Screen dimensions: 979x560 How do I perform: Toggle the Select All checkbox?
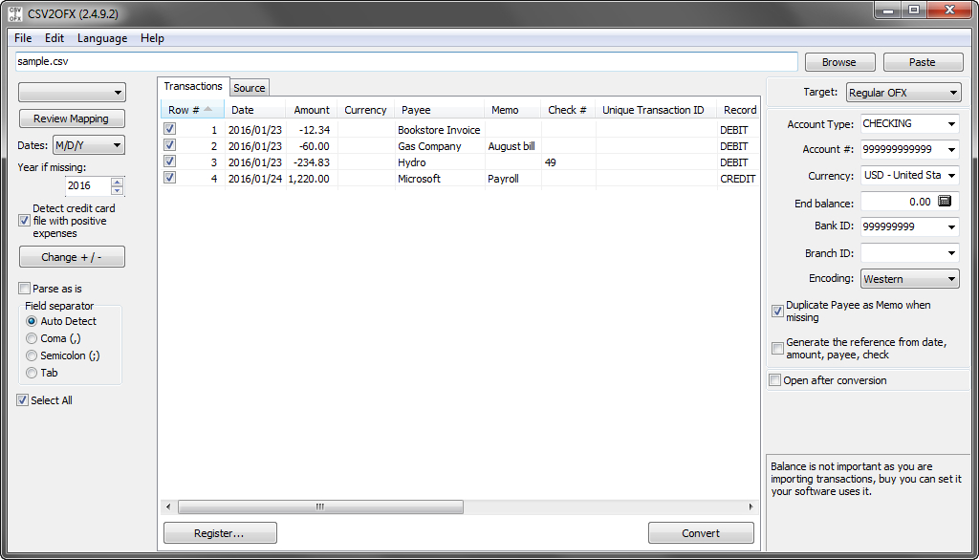tap(23, 400)
